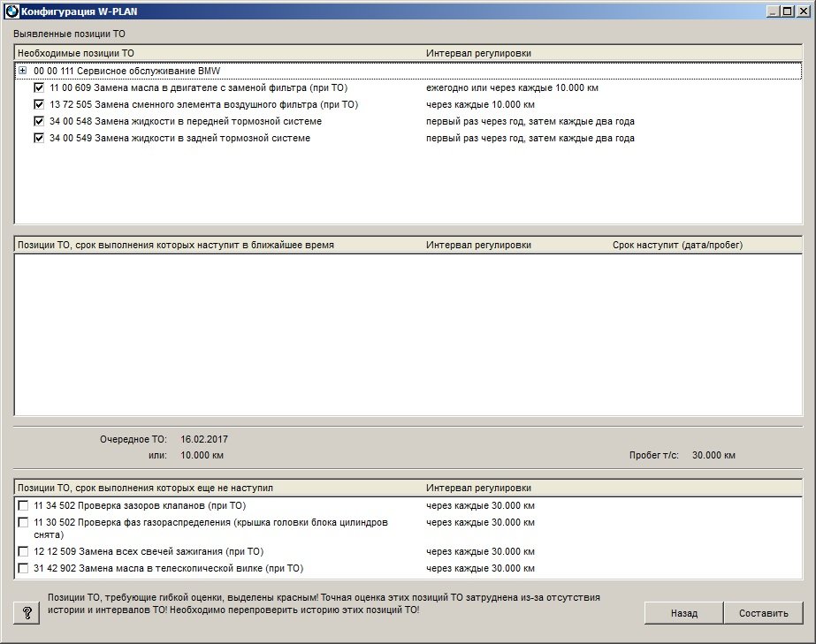Image resolution: width=816 pixels, height=644 pixels.
Task: Enable 11 34 502 valve clearance check
Action: (23, 505)
